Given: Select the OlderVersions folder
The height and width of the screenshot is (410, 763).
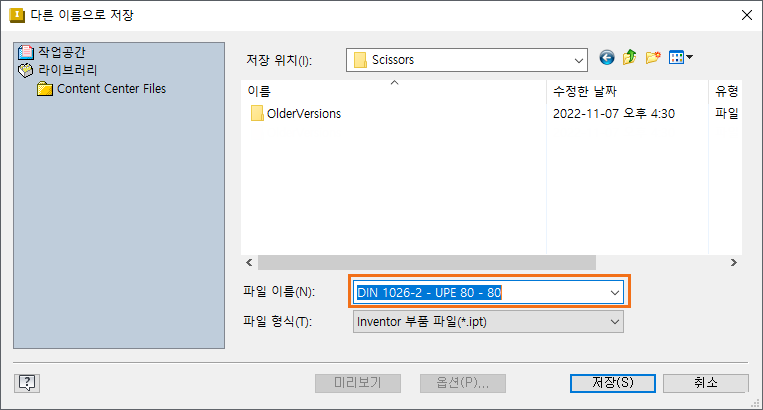Looking at the screenshot, I should (296, 113).
